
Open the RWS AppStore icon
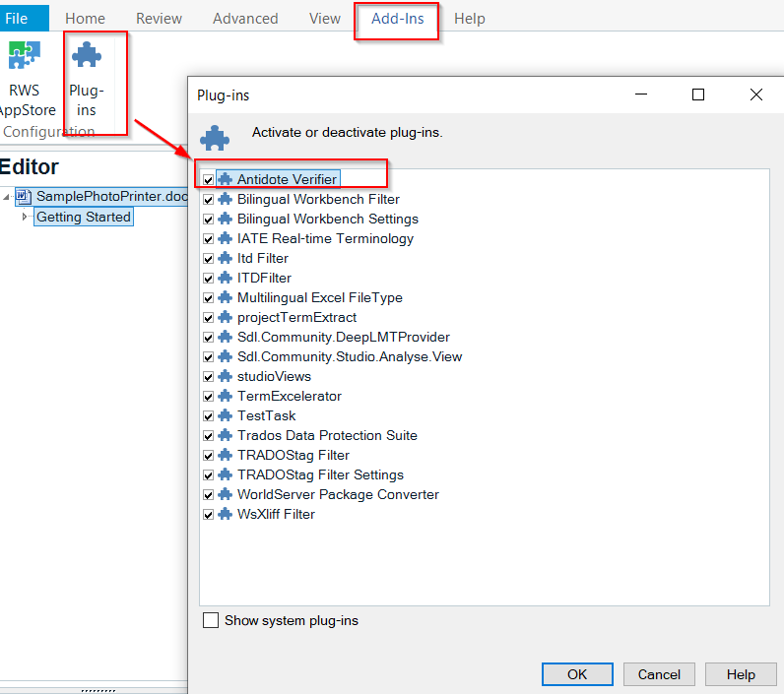24,55
